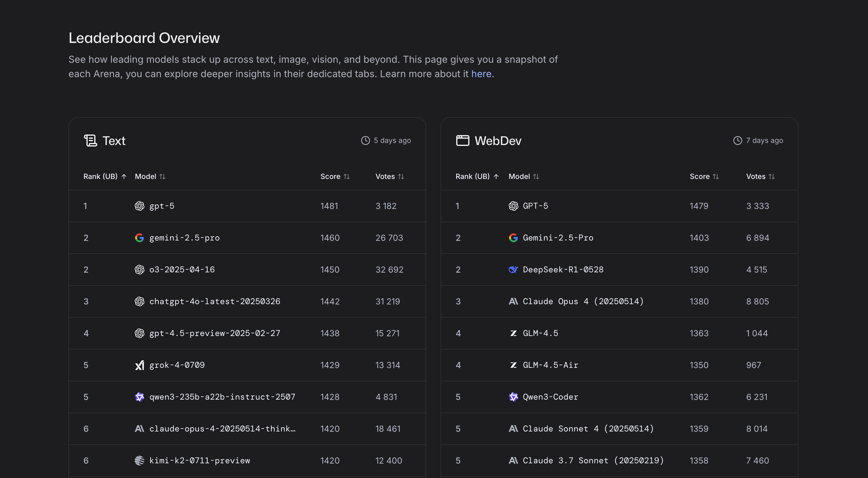Click the OpenAI logo next to WebDev GPT-5
The height and width of the screenshot is (478, 868).
513,206
